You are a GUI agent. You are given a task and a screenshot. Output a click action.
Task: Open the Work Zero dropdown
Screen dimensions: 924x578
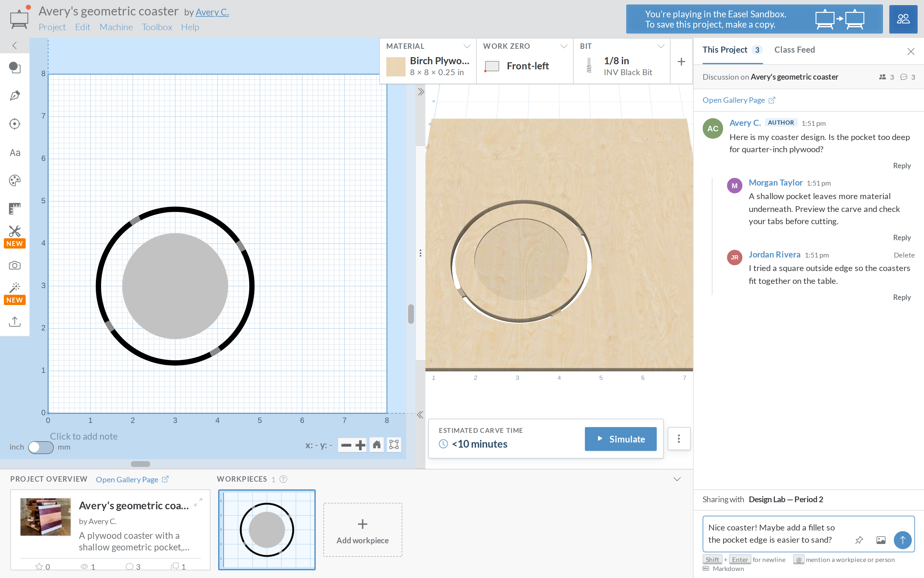click(564, 46)
